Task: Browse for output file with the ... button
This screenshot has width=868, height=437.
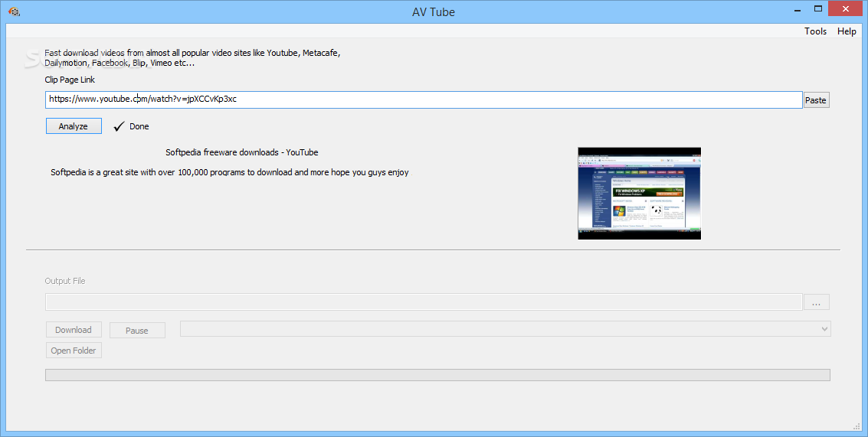Action: coord(817,302)
